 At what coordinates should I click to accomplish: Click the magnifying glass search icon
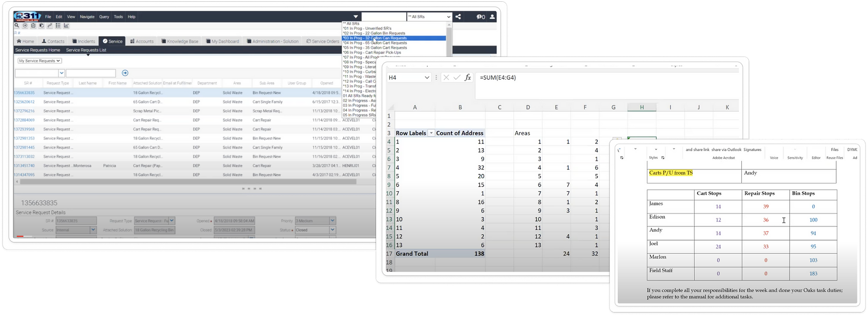coord(17,26)
